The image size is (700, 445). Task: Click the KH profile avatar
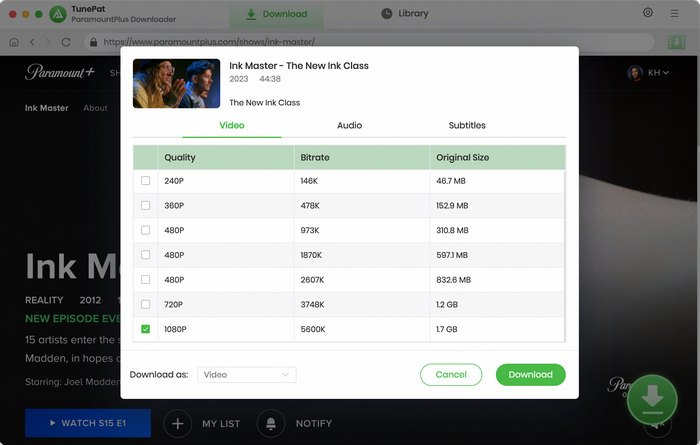pyautogui.click(x=635, y=72)
